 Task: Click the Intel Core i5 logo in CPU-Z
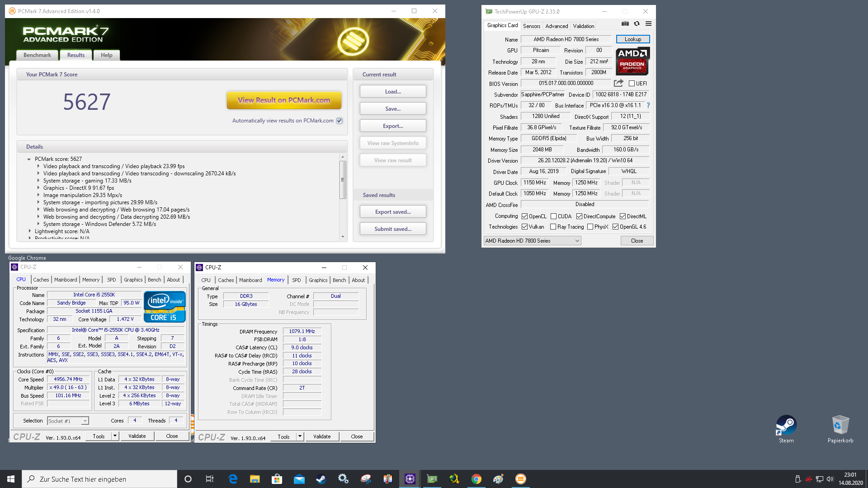click(x=165, y=307)
